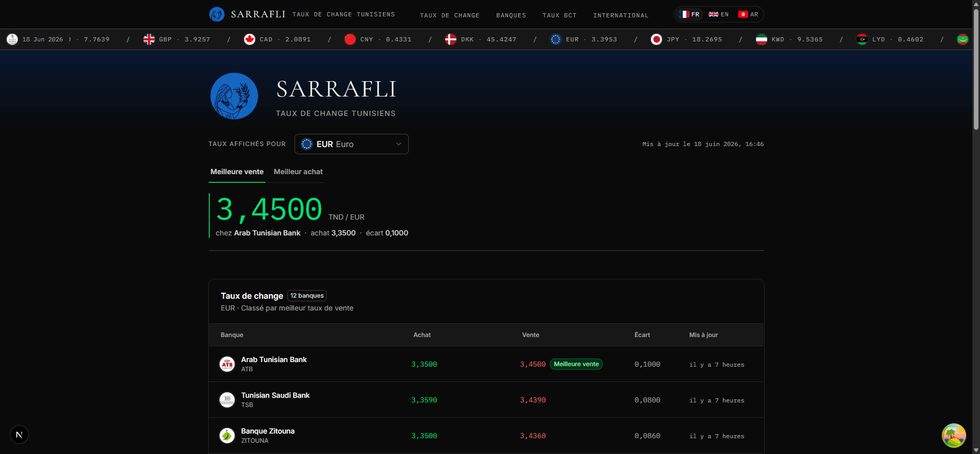Click the 12 banques badge

(x=307, y=296)
